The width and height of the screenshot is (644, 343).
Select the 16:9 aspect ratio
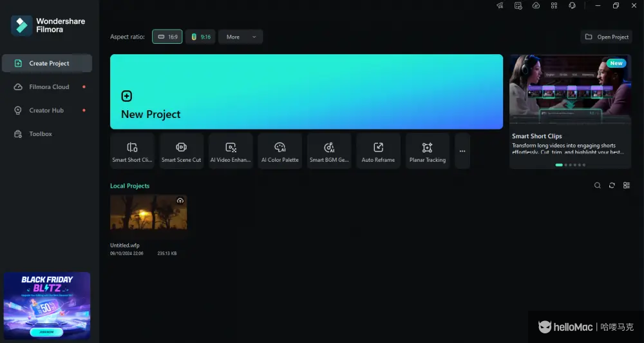(167, 37)
